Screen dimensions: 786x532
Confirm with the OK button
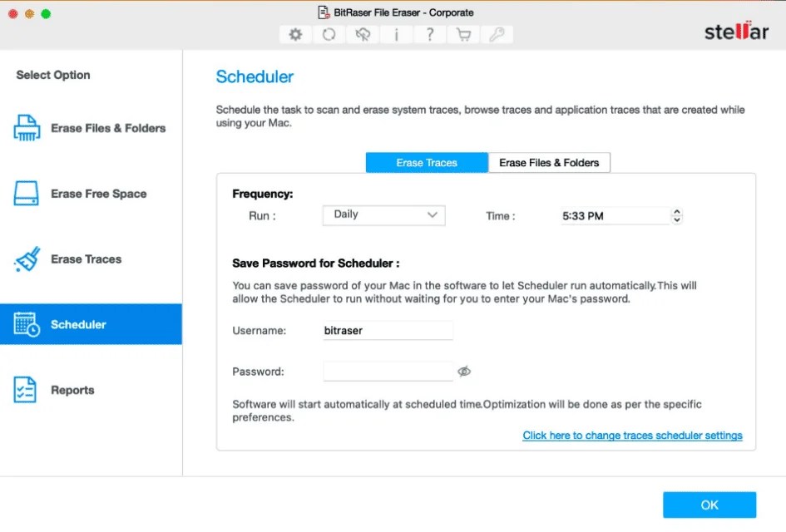[709, 505]
